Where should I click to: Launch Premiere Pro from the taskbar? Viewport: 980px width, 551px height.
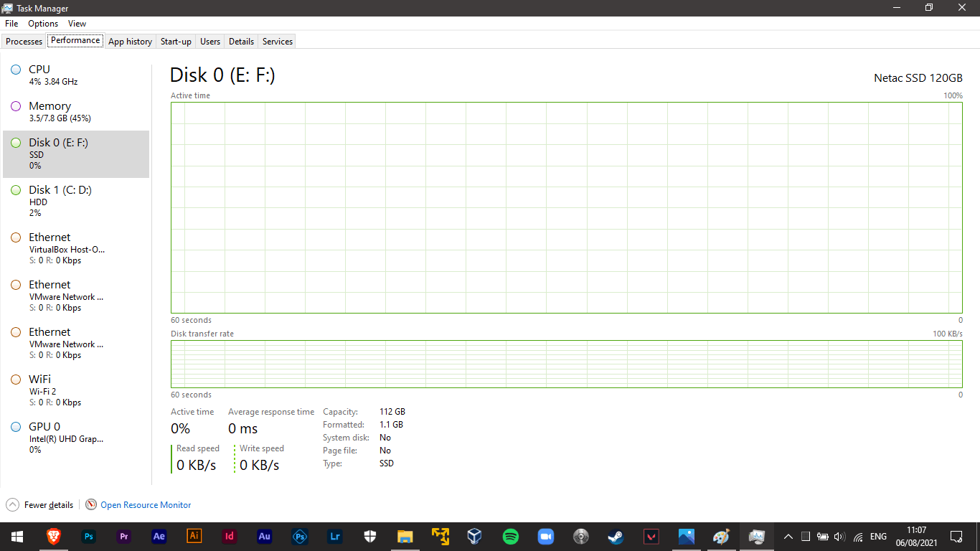coord(124,536)
